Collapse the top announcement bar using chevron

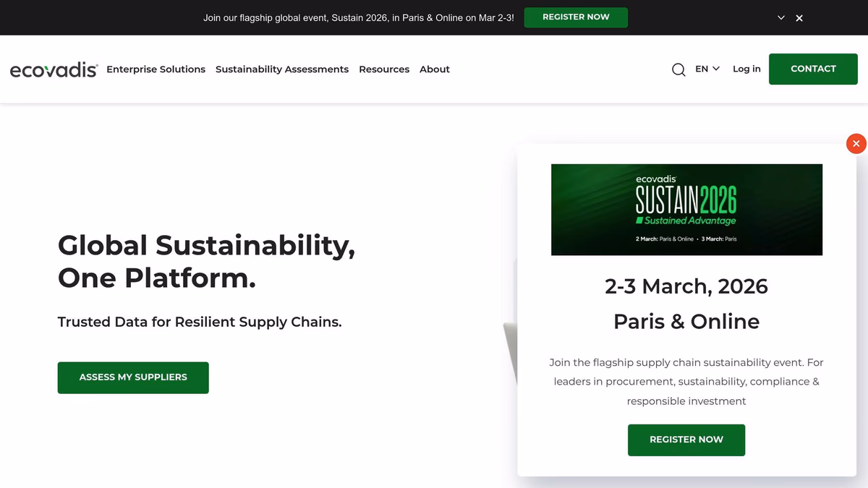tap(781, 18)
